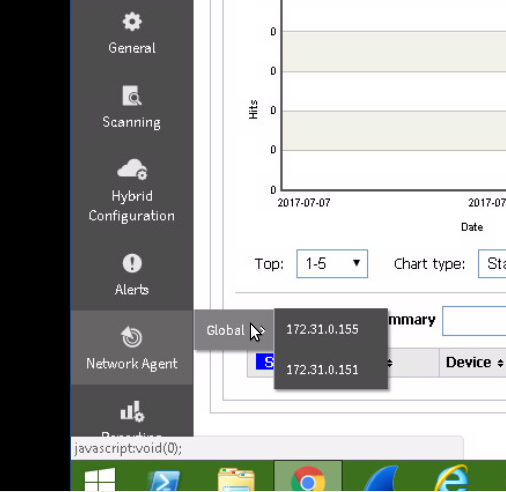Select the Global submenu item
This screenshot has width=506, height=492.
pyautogui.click(x=234, y=330)
